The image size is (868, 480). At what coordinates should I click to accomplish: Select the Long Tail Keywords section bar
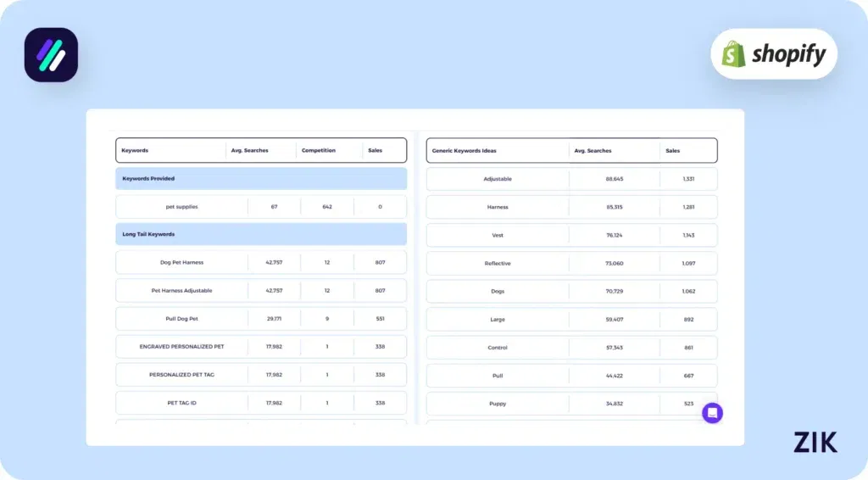[x=261, y=234]
